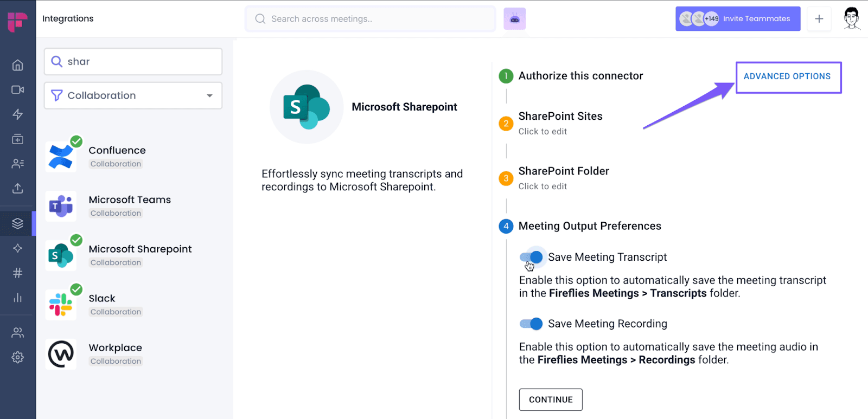Click the Invite Teammates button

(738, 18)
